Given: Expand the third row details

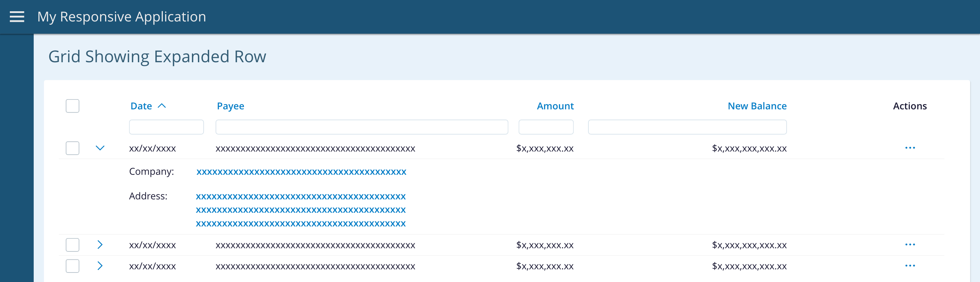Looking at the screenshot, I should coord(100,265).
